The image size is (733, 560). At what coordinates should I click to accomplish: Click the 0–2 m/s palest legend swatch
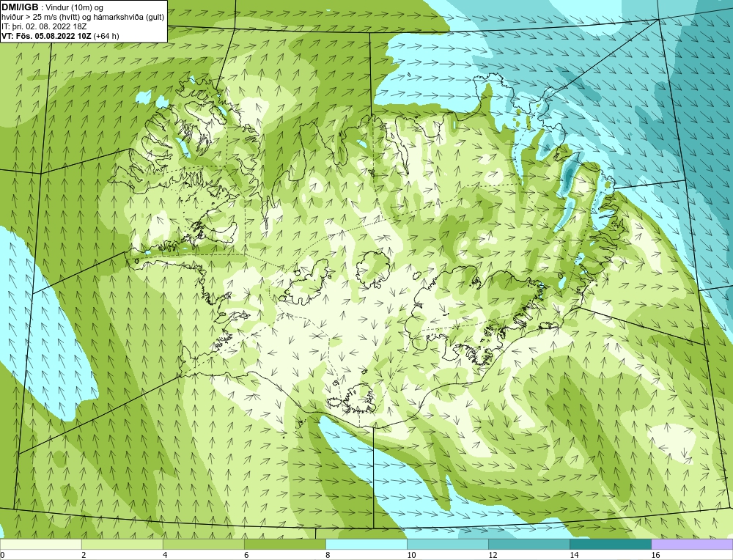(40, 544)
